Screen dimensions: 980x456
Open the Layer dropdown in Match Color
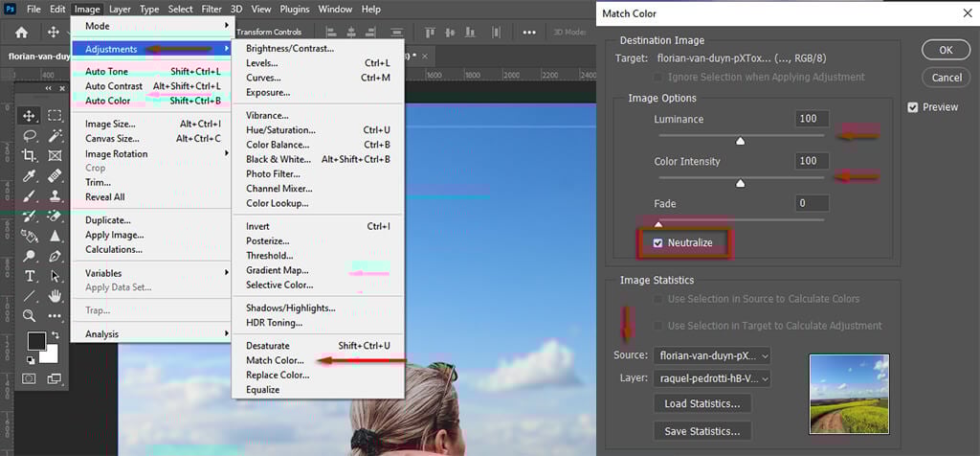712,378
